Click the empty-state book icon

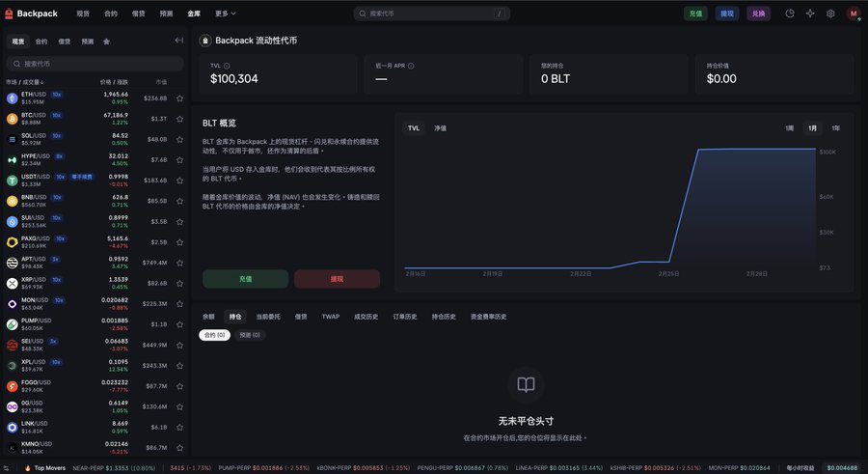click(x=526, y=384)
